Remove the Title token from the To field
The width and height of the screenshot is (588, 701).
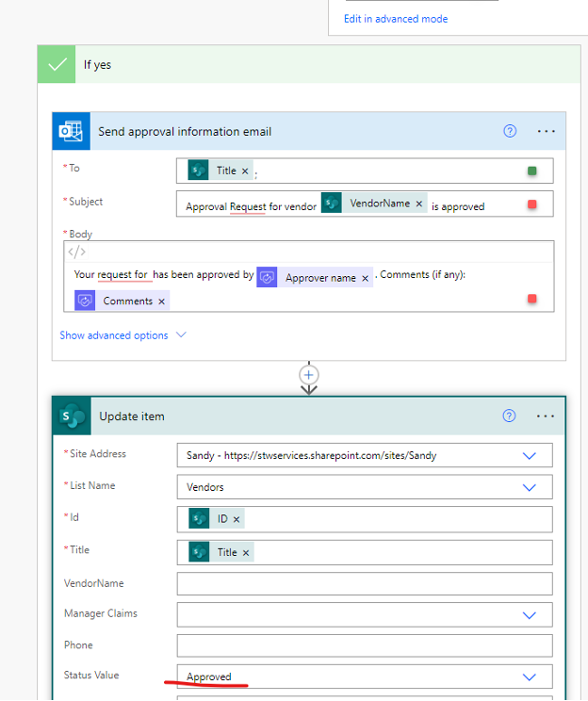coord(245,171)
